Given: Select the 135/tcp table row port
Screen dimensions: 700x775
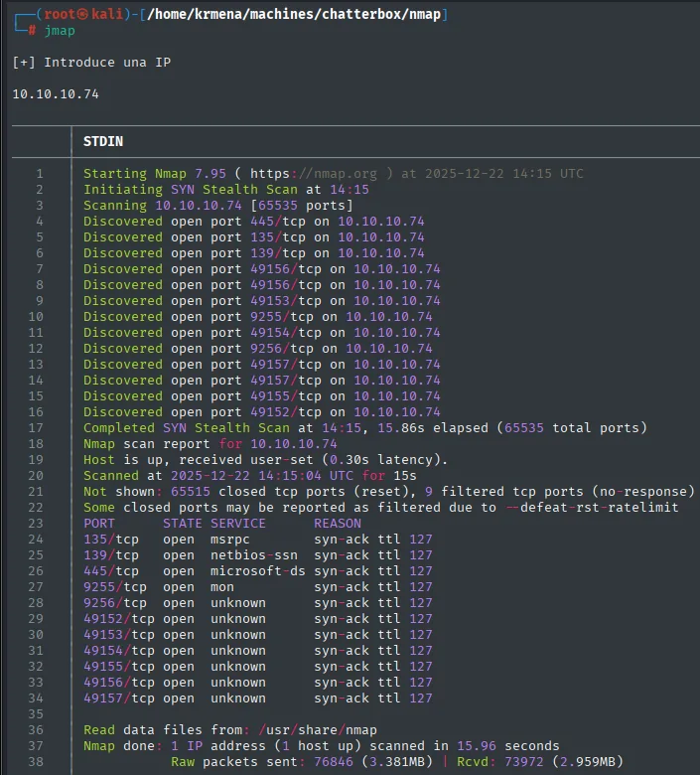Looking at the screenshot, I should pyautogui.click(x=110, y=539).
